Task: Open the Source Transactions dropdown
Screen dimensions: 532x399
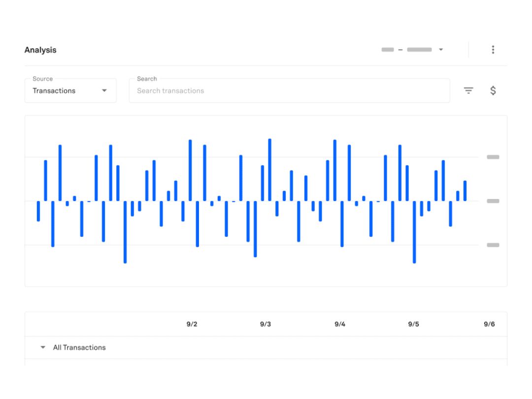Action: click(x=70, y=91)
